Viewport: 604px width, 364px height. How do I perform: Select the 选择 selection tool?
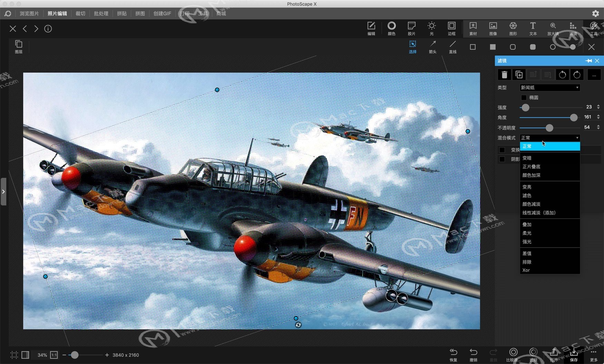[413, 47]
